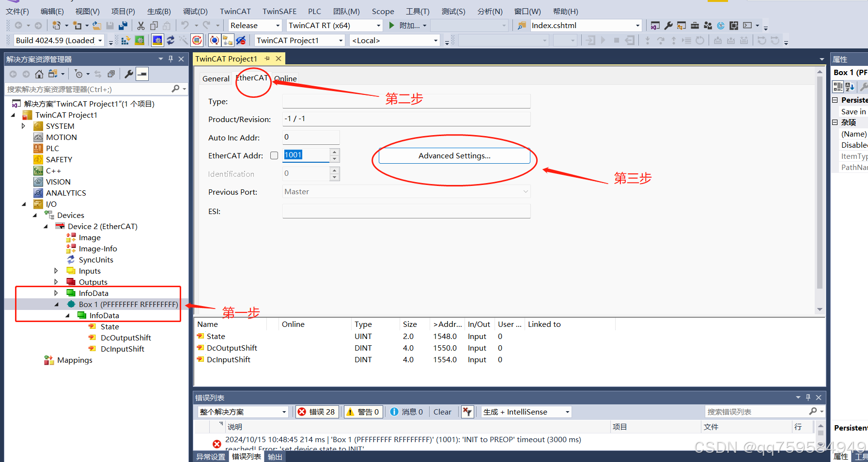Switch to the 输出 bottom tab
The height and width of the screenshot is (462, 868).
(275, 457)
